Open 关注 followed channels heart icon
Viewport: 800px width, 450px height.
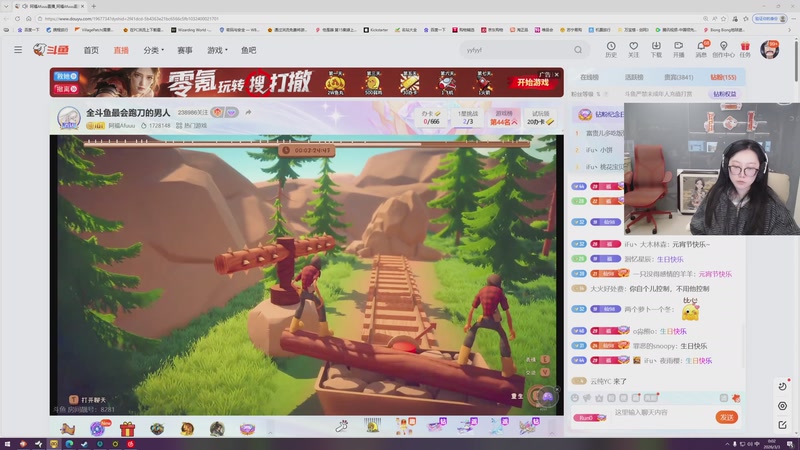click(x=633, y=49)
